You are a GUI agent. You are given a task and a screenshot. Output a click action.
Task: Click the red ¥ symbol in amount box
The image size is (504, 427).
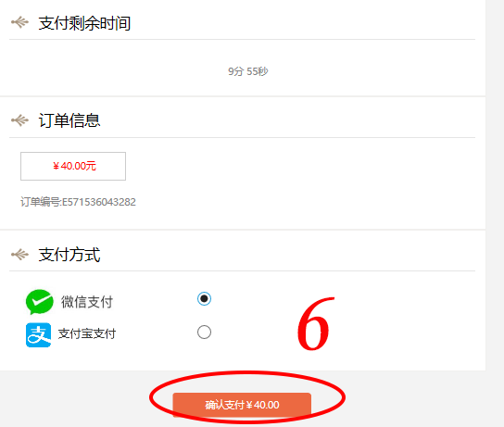pyautogui.click(x=56, y=166)
